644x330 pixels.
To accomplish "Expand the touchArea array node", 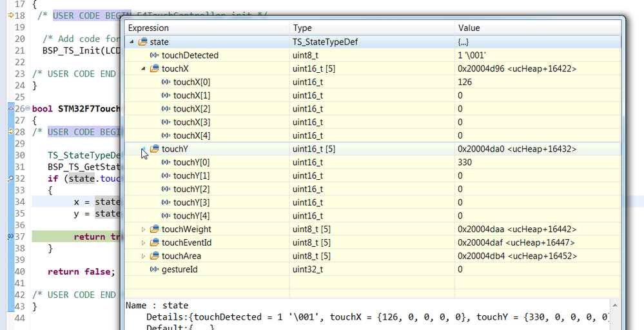I will pos(143,256).
